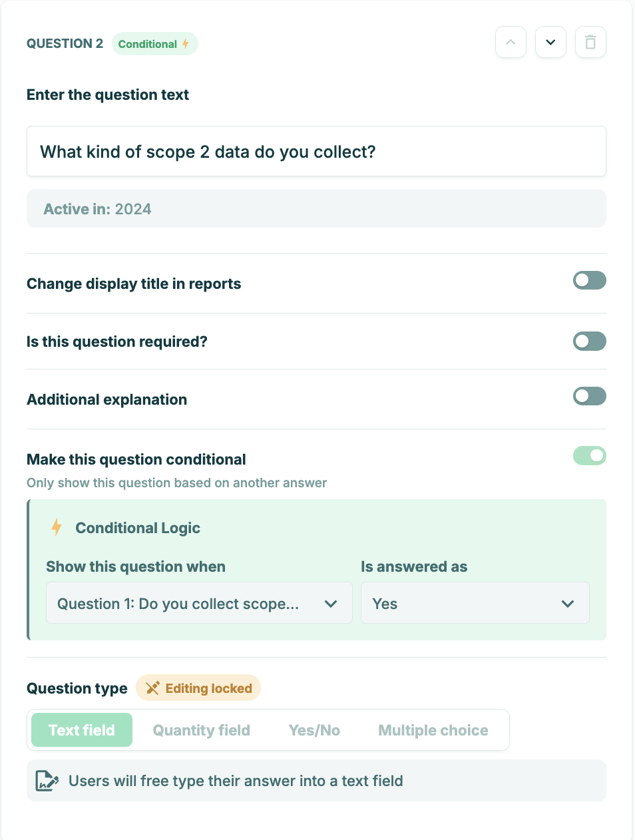Delete Question 2 using the trash icon
The height and width of the screenshot is (840, 635).
click(590, 43)
